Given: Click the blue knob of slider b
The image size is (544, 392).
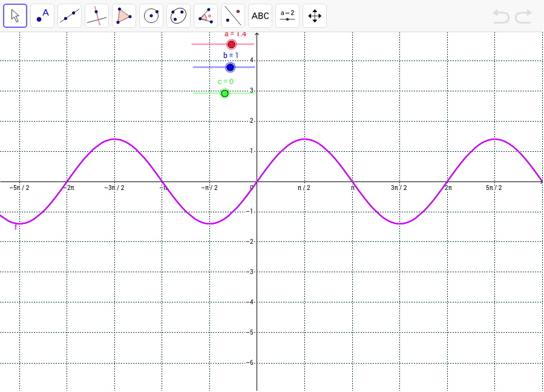Looking at the screenshot, I should click(x=229, y=67).
